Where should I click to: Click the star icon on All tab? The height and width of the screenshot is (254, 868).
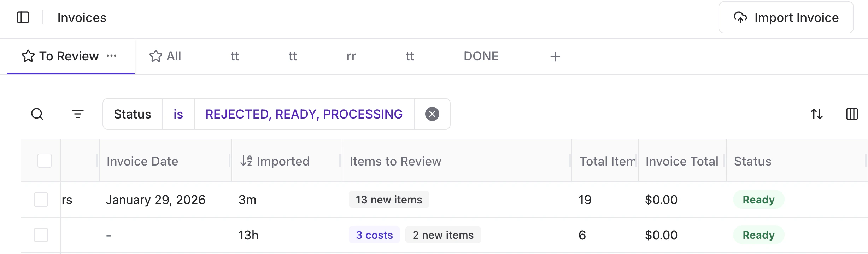click(x=156, y=56)
